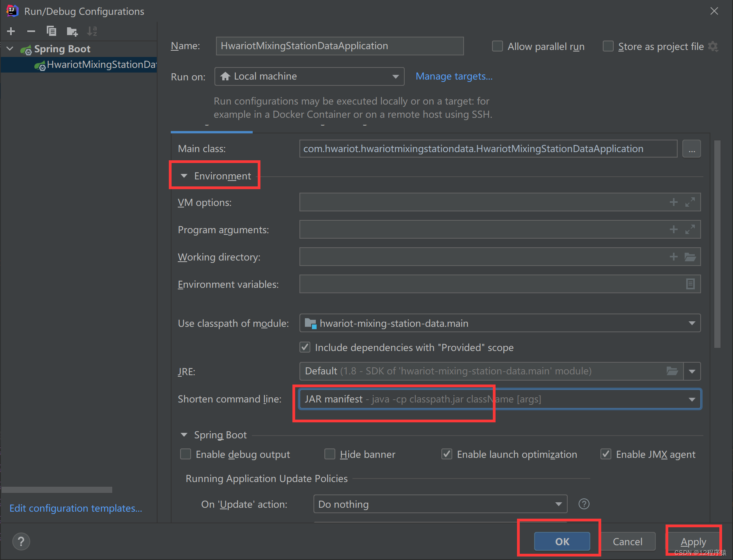Open the Run on Local machine dropdown
This screenshot has width=733, height=560.
(x=309, y=76)
